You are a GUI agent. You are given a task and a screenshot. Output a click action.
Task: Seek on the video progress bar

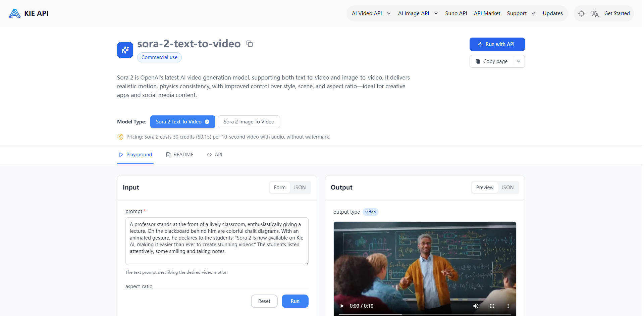coord(425,314)
